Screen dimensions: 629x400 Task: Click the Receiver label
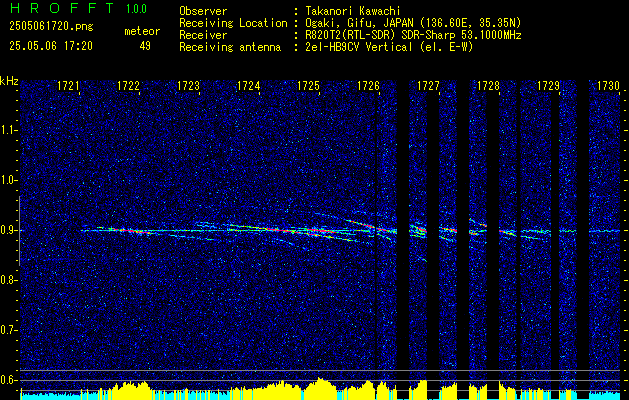point(203,35)
